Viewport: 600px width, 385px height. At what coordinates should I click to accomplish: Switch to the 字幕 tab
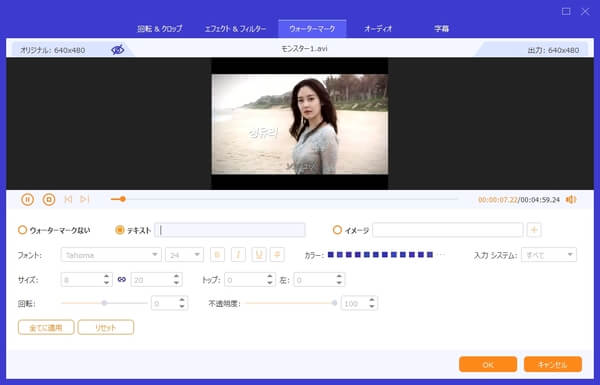click(441, 29)
